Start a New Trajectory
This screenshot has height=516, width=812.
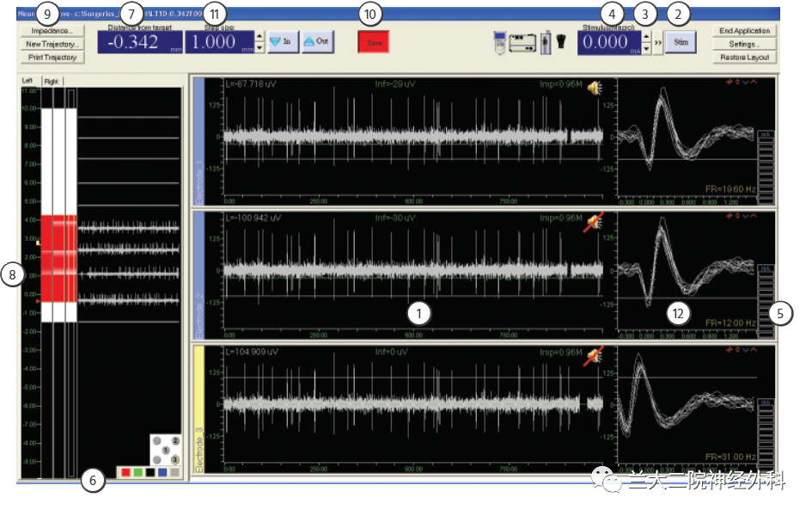52,44
